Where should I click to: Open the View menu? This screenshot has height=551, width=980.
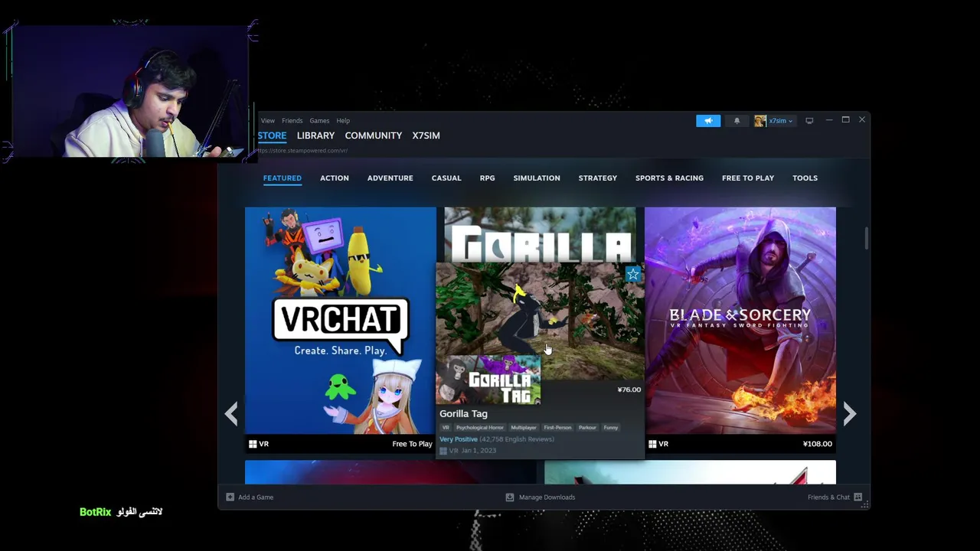point(267,121)
